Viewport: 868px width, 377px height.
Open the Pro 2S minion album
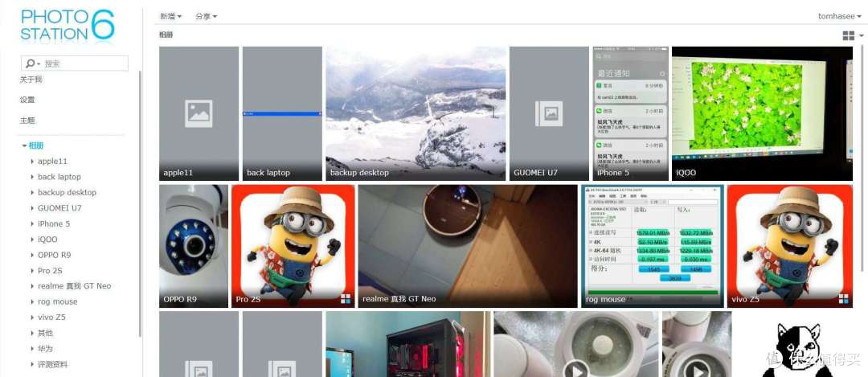[293, 246]
